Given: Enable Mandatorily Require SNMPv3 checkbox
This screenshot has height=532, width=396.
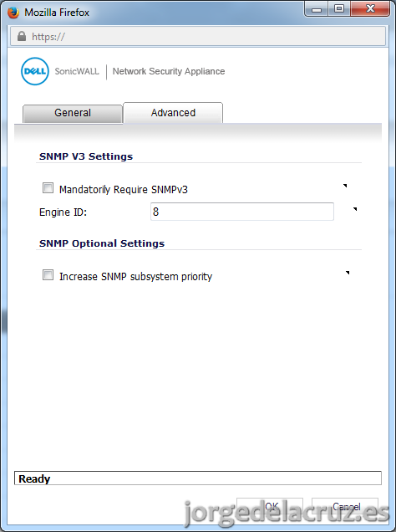Looking at the screenshot, I should tap(48, 188).
